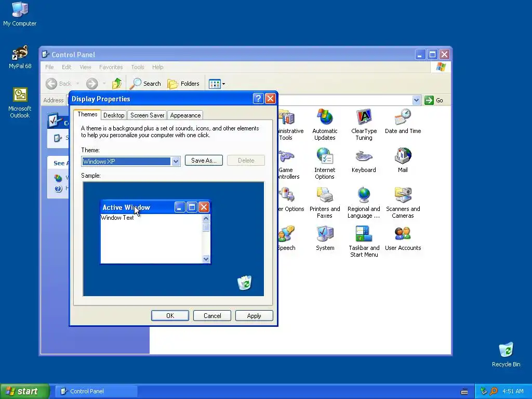Screen dimensions: 532x399
Task: Click the help question mark in Display Properties
Action: pos(258,99)
